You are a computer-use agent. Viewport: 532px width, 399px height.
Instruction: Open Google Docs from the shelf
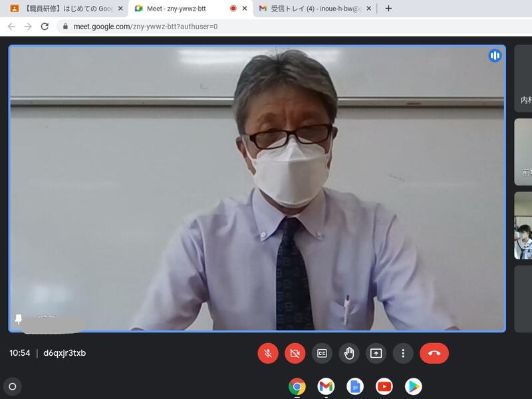tap(355, 386)
